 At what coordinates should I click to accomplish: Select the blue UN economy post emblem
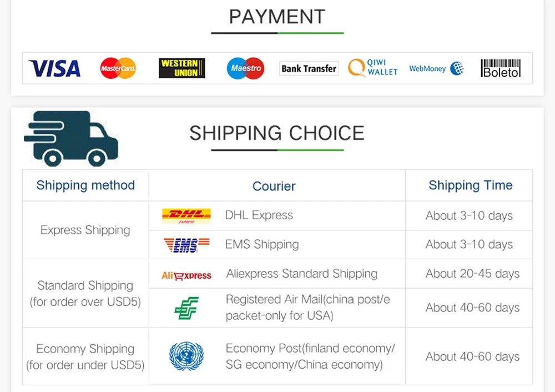[186, 356]
